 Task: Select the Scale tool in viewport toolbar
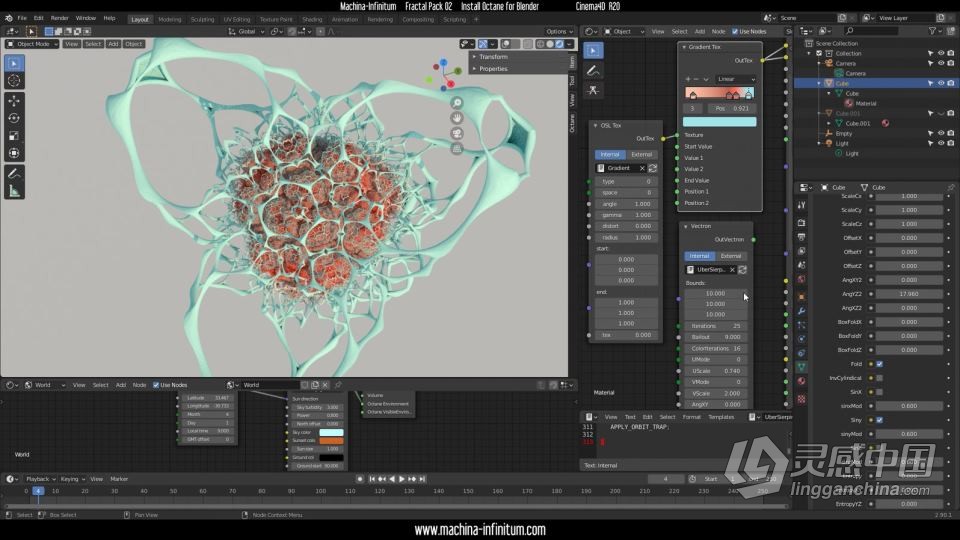click(x=14, y=136)
